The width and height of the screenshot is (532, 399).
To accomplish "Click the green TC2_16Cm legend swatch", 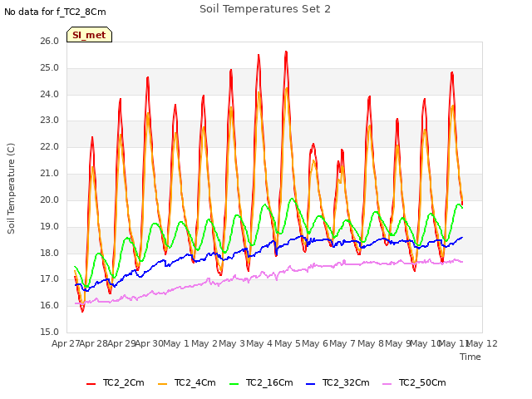I will pos(234,384).
